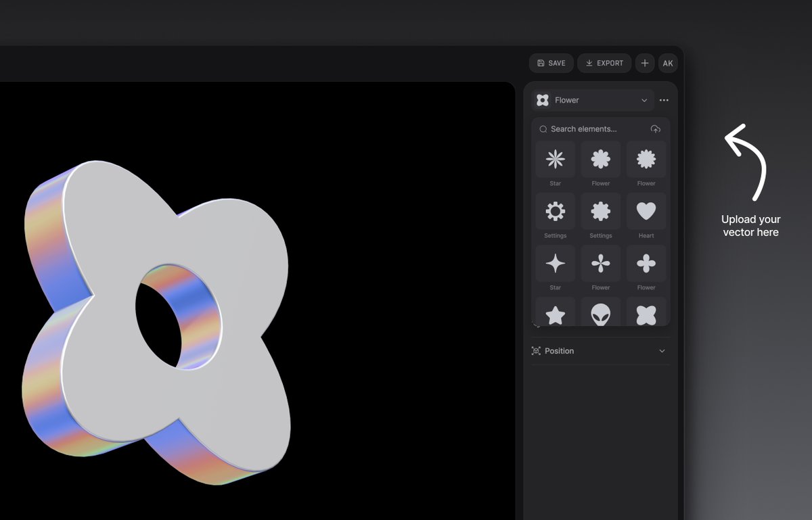Select the eight-spoke asterisk Star element

[x=556, y=159]
